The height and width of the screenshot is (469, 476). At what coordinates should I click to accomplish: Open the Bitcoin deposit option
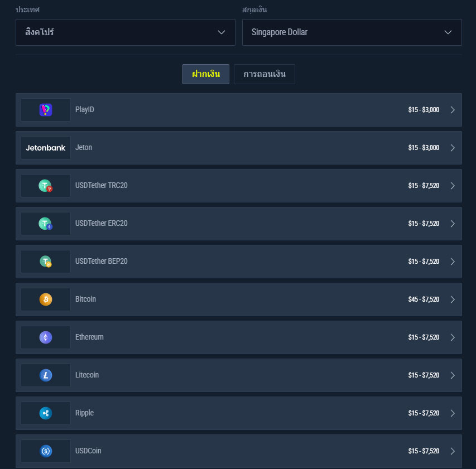[239, 299]
